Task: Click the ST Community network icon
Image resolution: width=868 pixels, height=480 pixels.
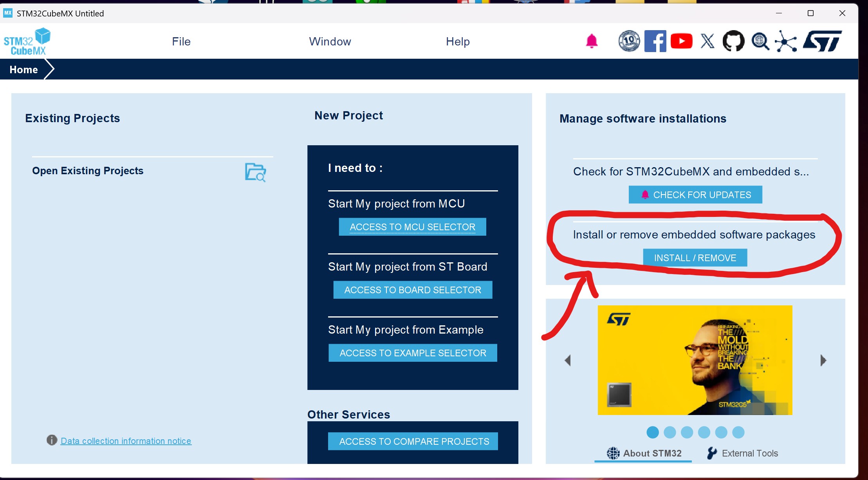Action: tap(785, 41)
